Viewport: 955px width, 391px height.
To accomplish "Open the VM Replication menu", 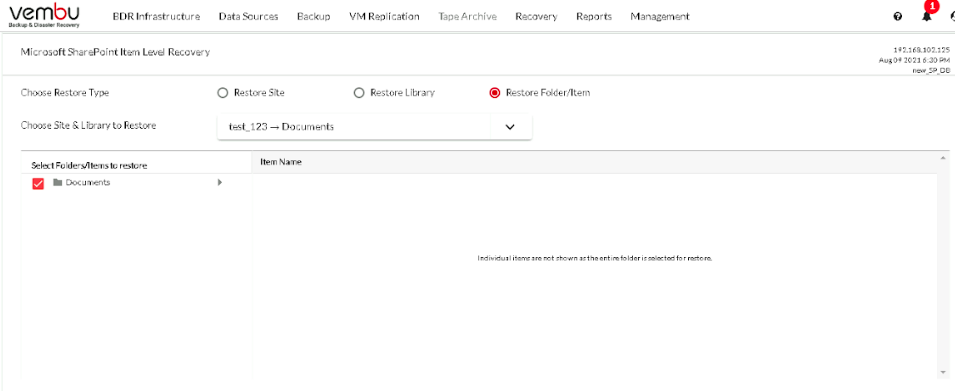I will coord(384,16).
